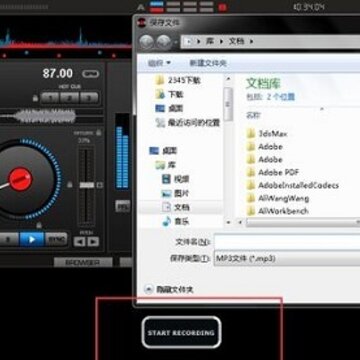Select 文档 library in the sidebar

click(175, 207)
